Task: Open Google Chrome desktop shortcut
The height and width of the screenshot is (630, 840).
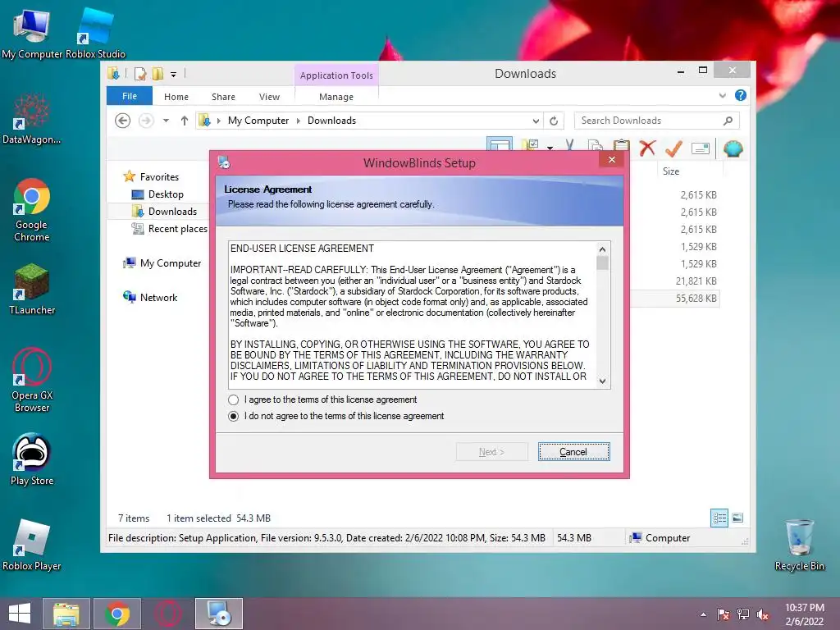Action: pyautogui.click(x=32, y=210)
